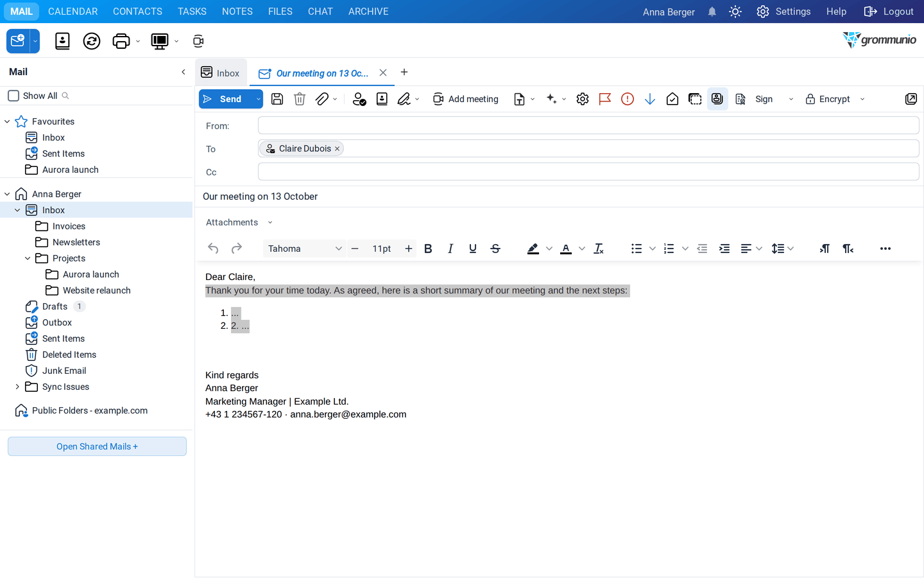Attach a file with the paperclip icon
The image size is (924, 578).
tap(322, 99)
